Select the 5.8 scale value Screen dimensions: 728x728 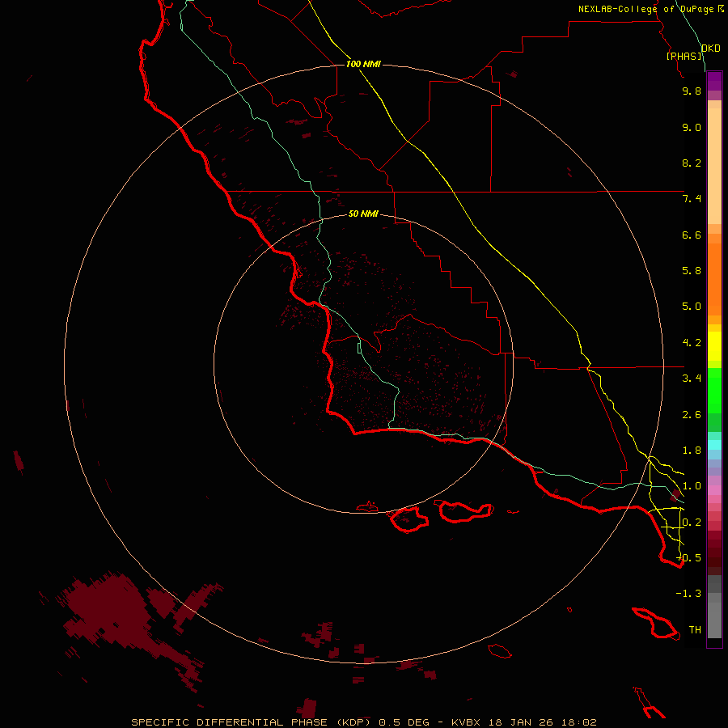tap(692, 271)
